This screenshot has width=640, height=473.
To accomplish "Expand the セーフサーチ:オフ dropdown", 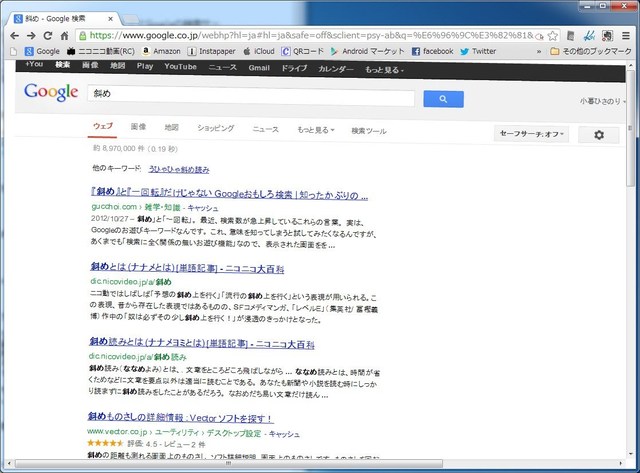I will 531,134.
